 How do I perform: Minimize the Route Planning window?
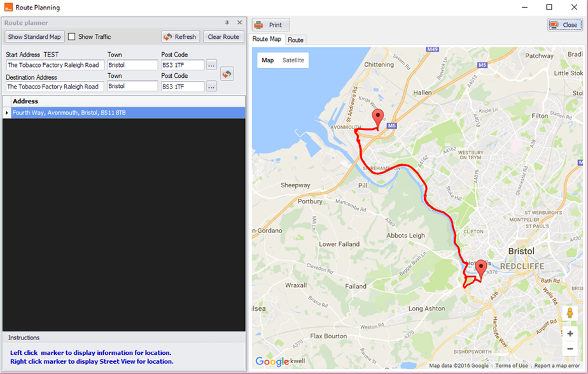pyautogui.click(x=524, y=7)
